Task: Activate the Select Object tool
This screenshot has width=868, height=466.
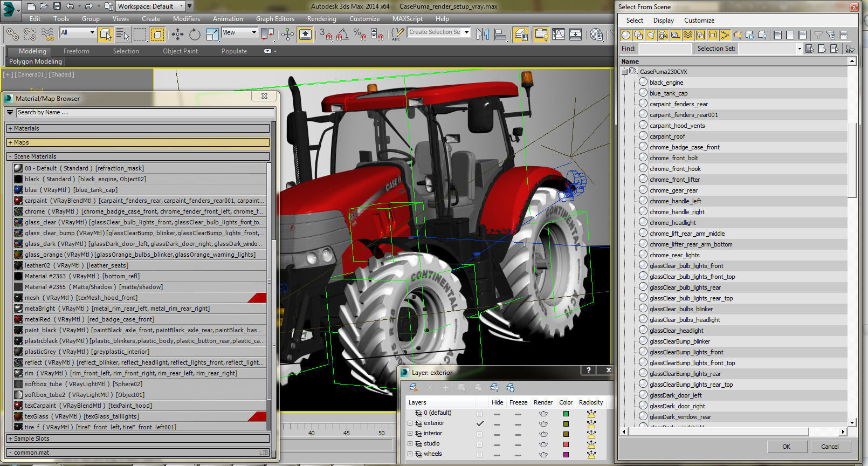Action: (106, 35)
